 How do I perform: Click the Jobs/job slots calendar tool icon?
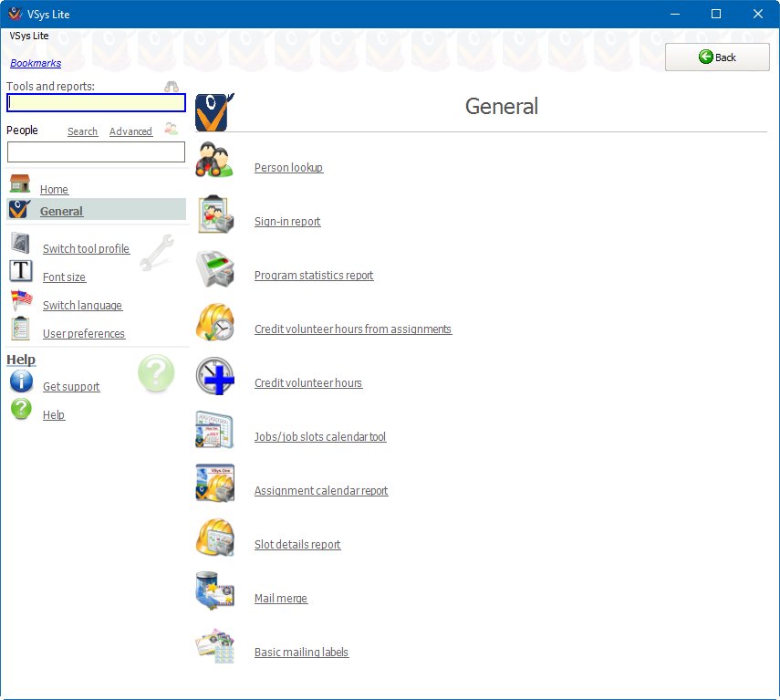pos(215,431)
